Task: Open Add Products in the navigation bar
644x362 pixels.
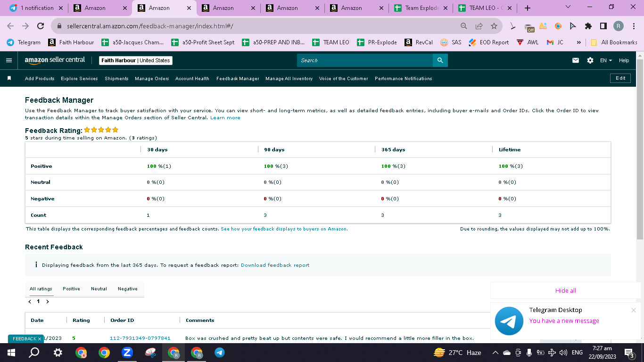Action: [x=40, y=79]
